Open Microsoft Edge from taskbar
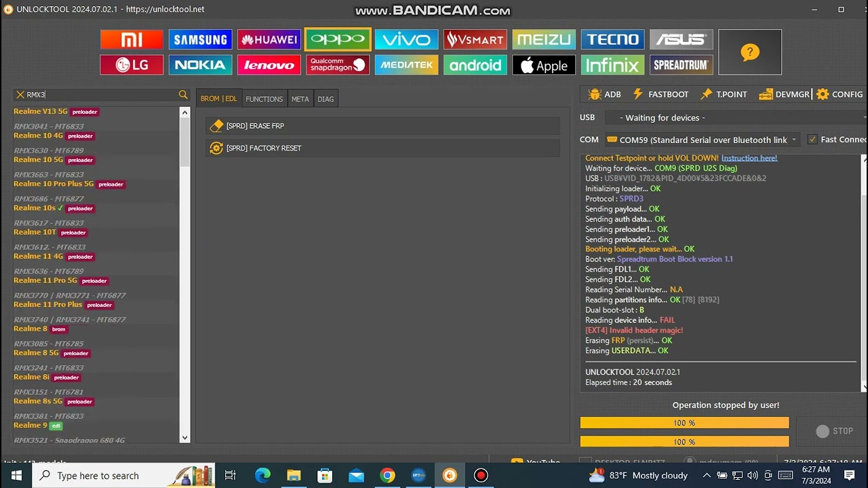Screen dimensions: 868x488 click(x=262, y=476)
